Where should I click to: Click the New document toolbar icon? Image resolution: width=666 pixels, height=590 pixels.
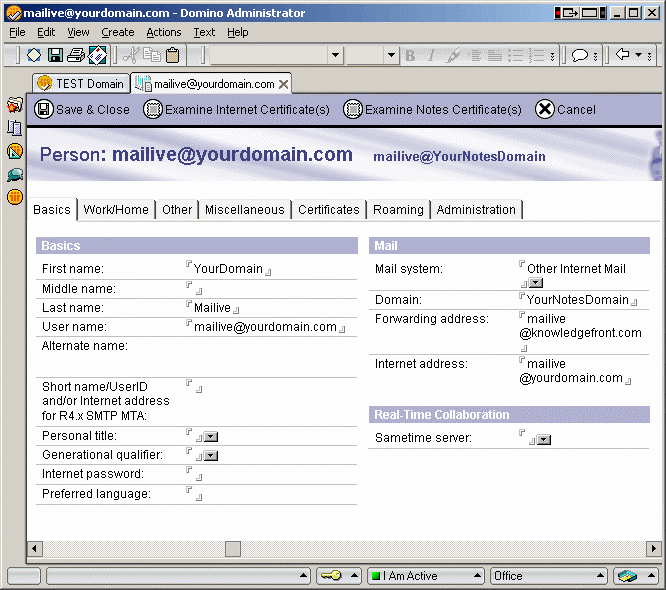pyautogui.click(x=34, y=55)
